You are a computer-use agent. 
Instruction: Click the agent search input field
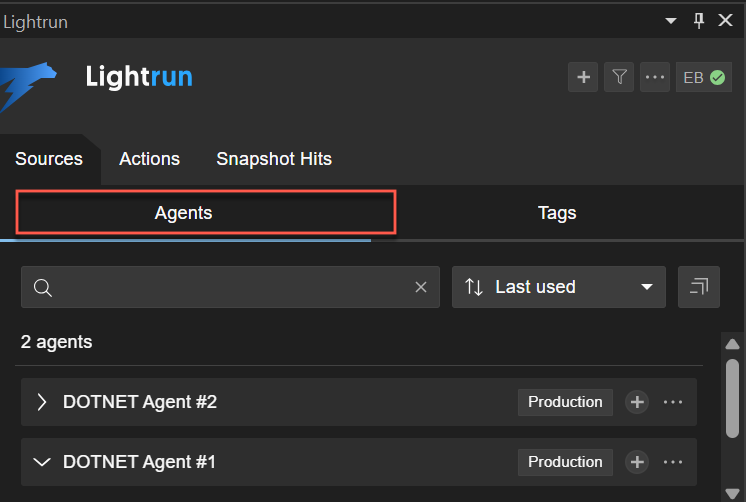230,287
